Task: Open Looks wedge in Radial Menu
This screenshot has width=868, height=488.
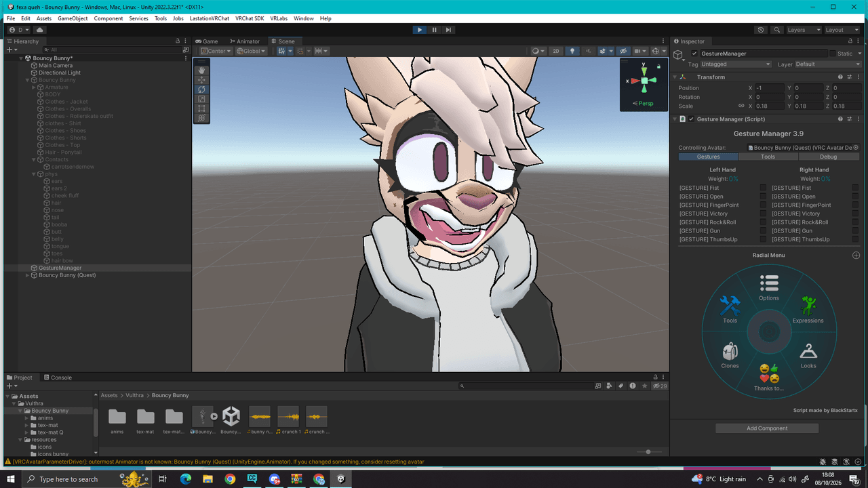Action: [808, 355]
